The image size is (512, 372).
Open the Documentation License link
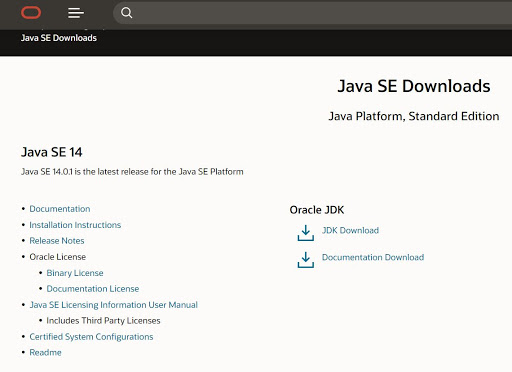click(x=93, y=289)
